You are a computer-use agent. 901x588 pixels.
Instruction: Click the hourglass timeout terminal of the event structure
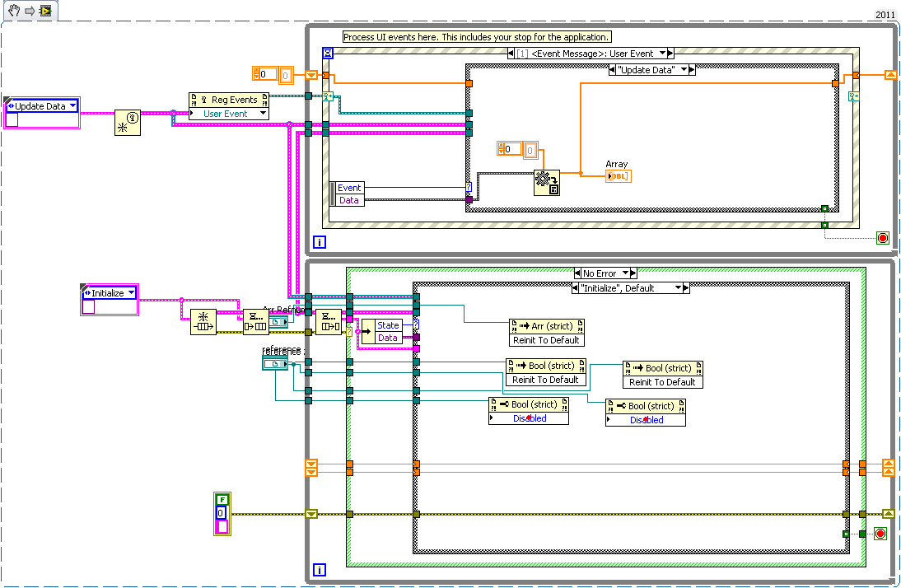(x=328, y=54)
